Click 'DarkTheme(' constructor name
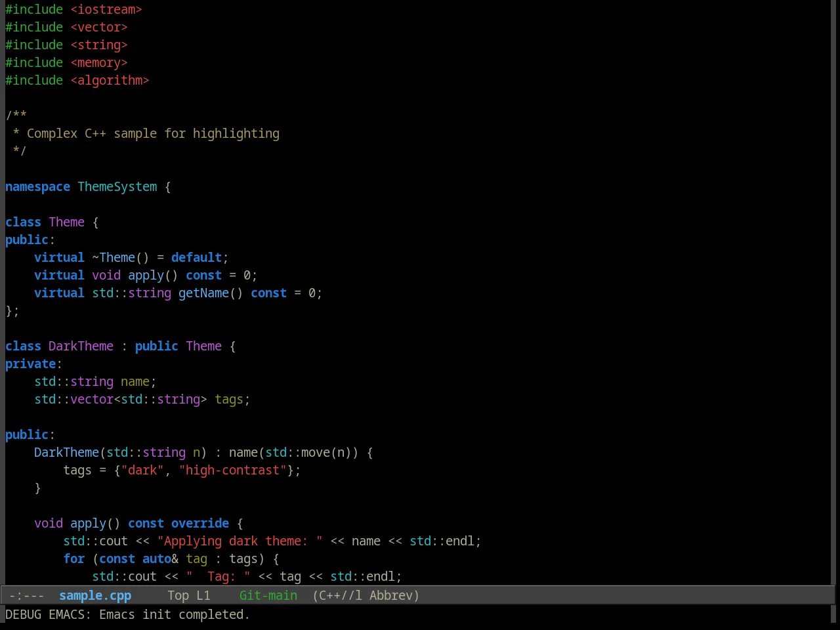Screen dimensions: 840x630 click(x=70, y=452)
